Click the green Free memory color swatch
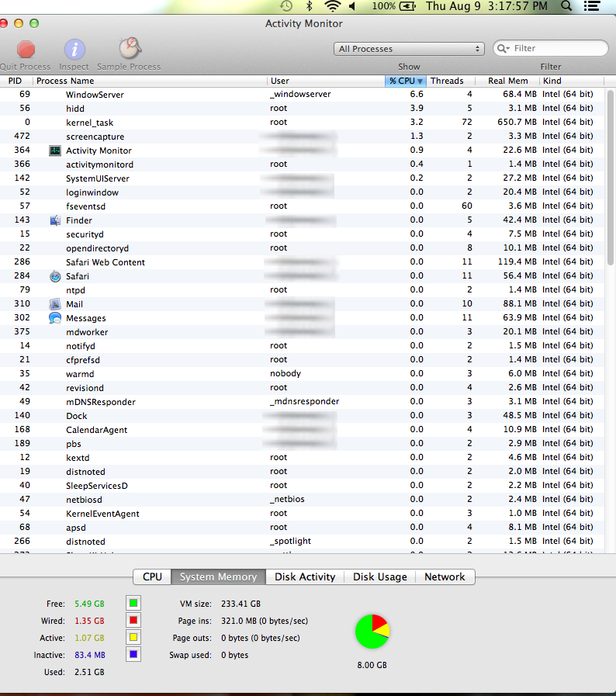616x696 pixels. [133, 603]
